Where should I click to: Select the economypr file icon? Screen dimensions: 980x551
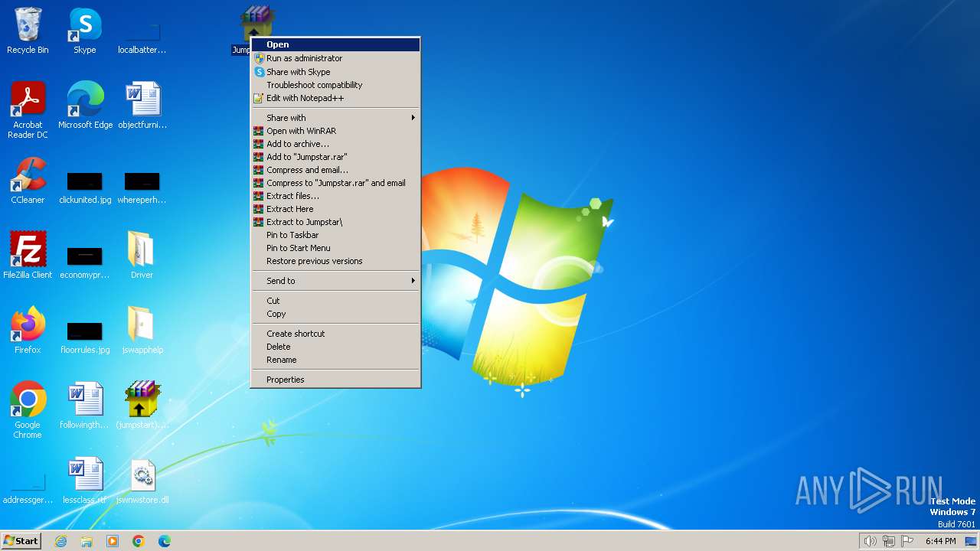85,262
